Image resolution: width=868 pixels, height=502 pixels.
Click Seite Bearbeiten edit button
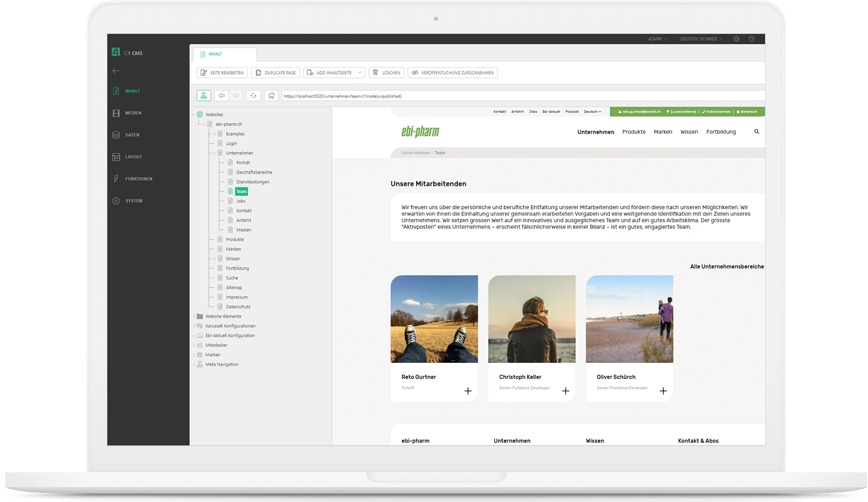[x=222, y=73]
